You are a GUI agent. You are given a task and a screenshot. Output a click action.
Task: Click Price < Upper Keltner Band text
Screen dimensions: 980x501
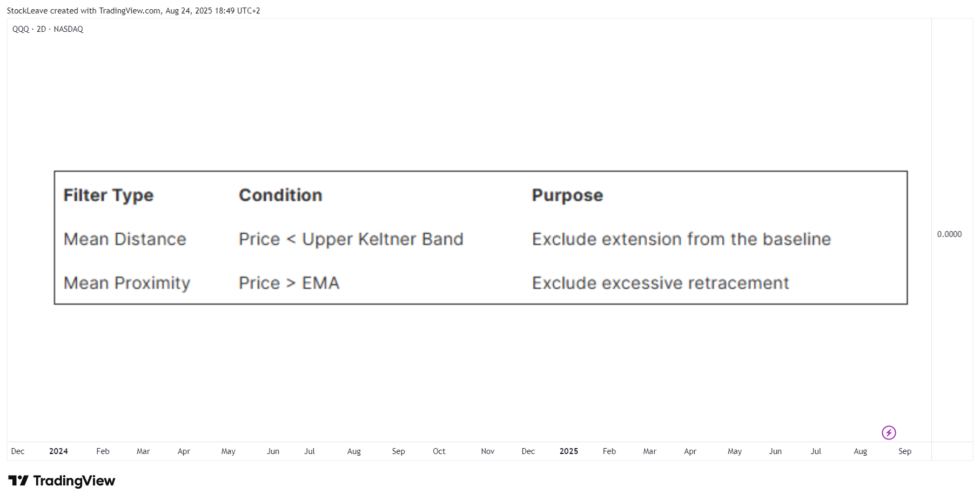[351, 239]
